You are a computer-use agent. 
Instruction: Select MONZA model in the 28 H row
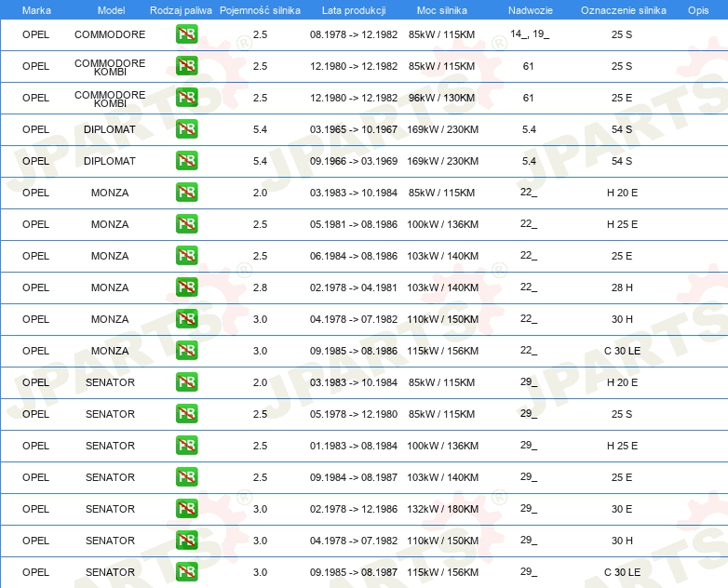[x=110, y=287]
